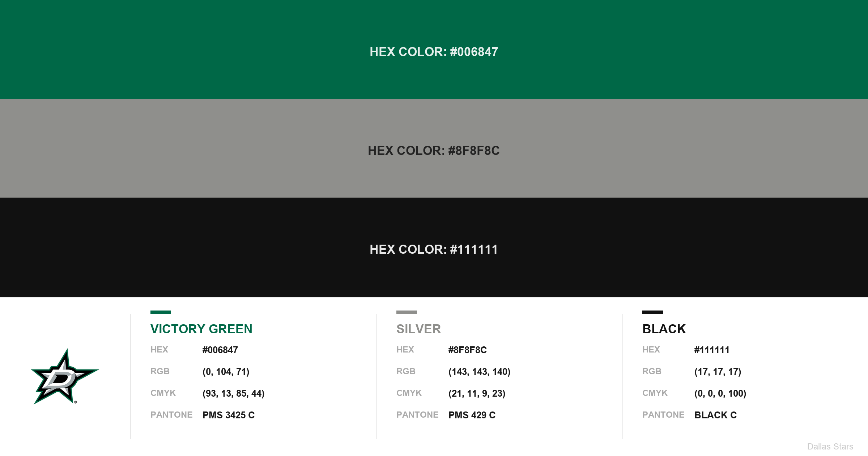The image size is (868, 456).
Task: Click the Dallas Stars caption text
Action: pyautogui.click(x=830, y=447)
